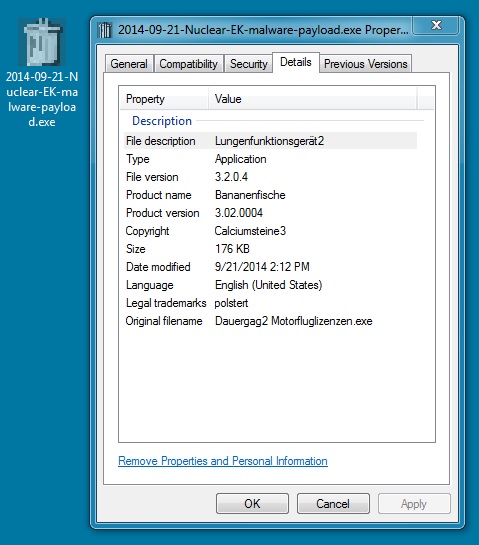
Task: Select the Product name Bananenfische row
Action: pos(270,195)
